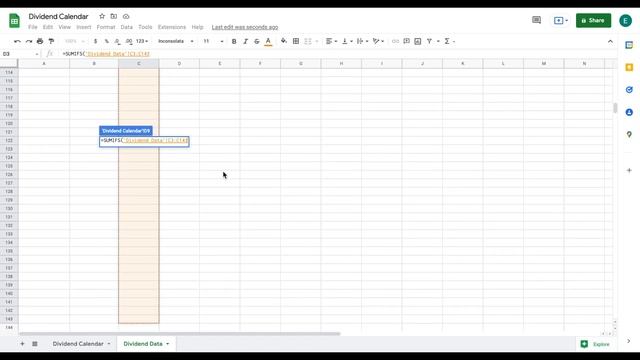This screenshot has height=360, width=640.
Task: Open the fill color picker
Action: point(284,41)
